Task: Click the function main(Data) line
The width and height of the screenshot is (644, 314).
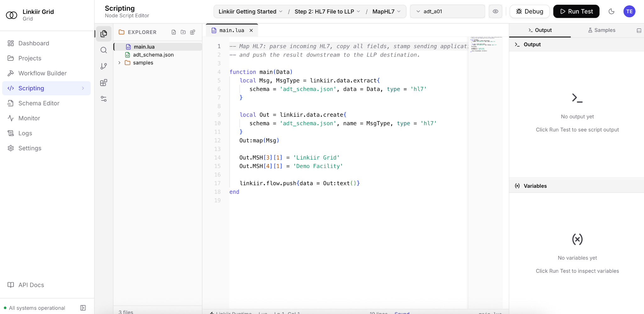Action: pos(261,72)
